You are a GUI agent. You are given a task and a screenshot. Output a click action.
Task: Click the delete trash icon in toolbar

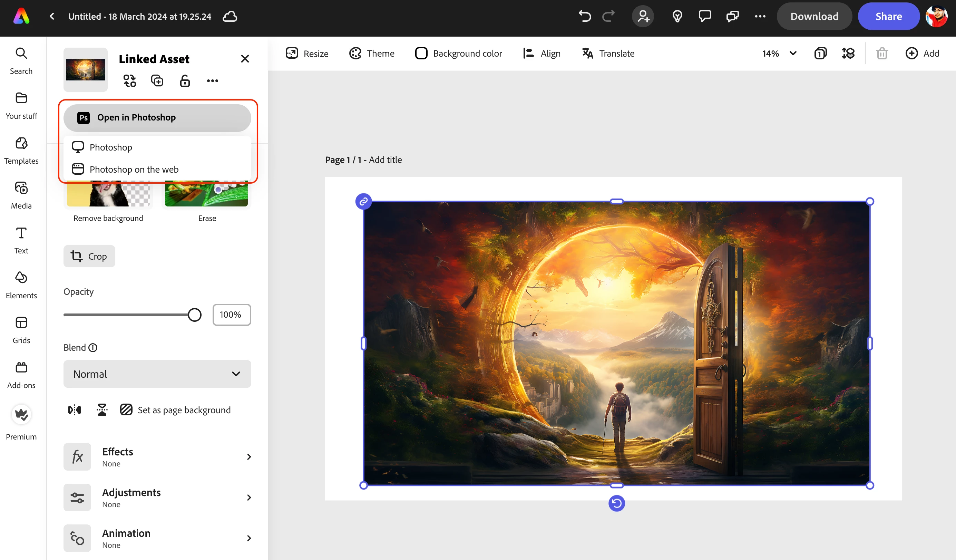point(882,54)
